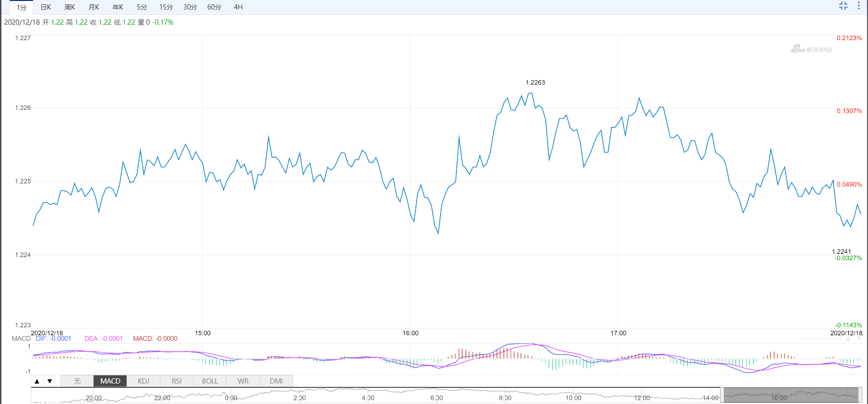Toggle the MACD indicator button
The height and width of the screenshot is (404, 868).
[x=110, y=381]
